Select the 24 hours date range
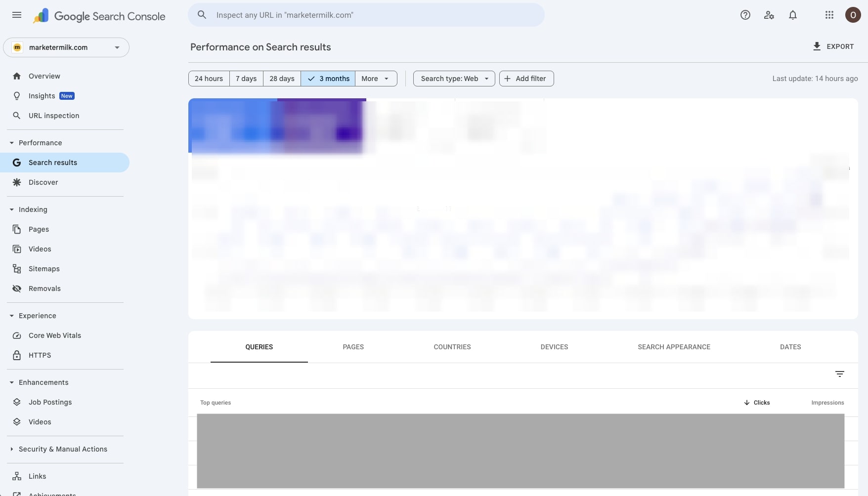Screen dimensions: 868x496 [209, 79]
